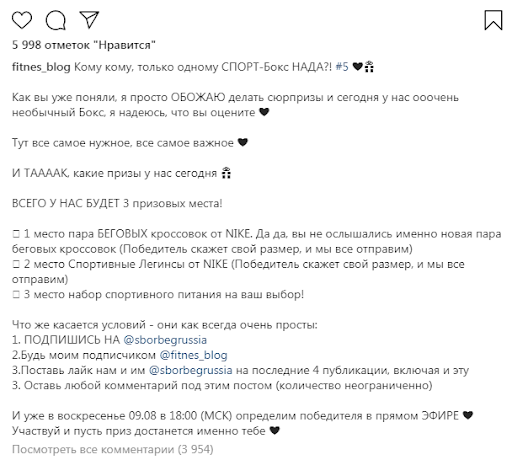Screen dimensions: 512x460
Task: Click the black heart after 'прямом ЭФИРЕ'
Action: [x=468, y=416]
